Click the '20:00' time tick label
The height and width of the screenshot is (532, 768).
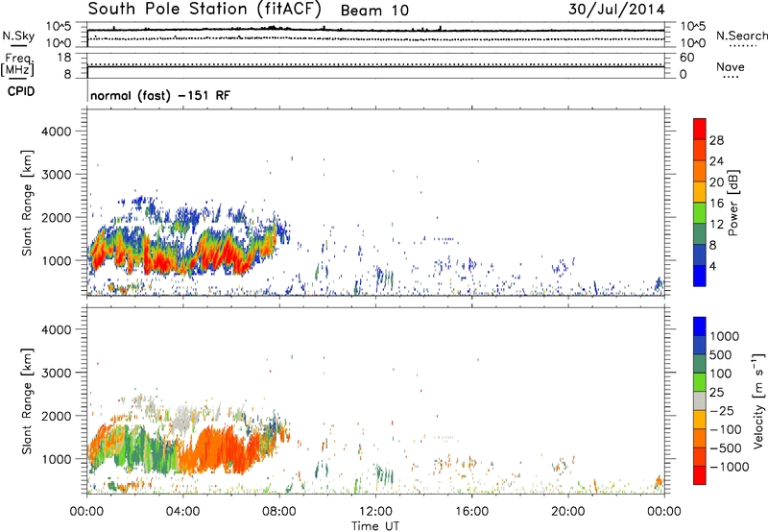click(x=567, y=512)
